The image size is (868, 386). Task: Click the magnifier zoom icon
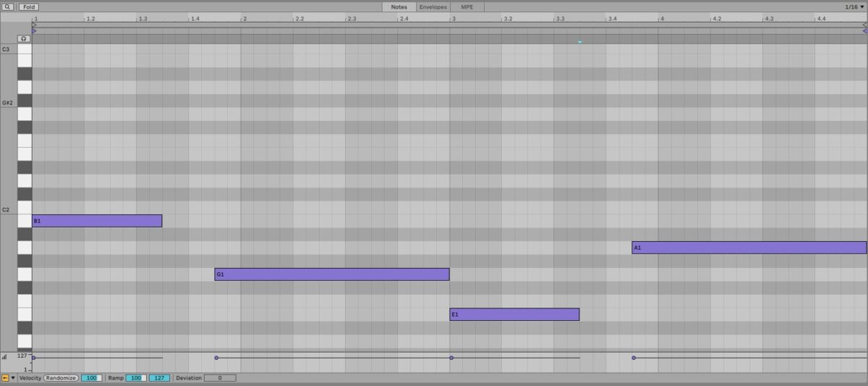point(7,7)
